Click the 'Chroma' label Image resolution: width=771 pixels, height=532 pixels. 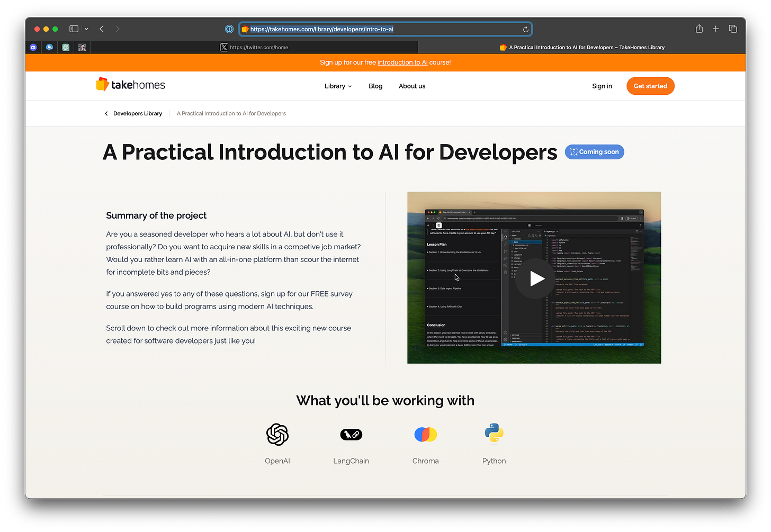426,461
